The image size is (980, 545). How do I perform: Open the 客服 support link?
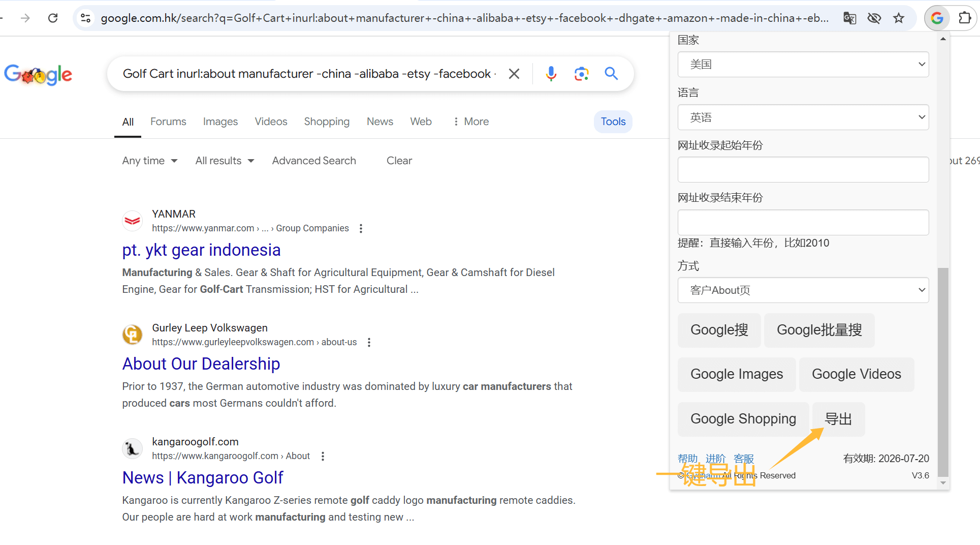coord(744,459)
